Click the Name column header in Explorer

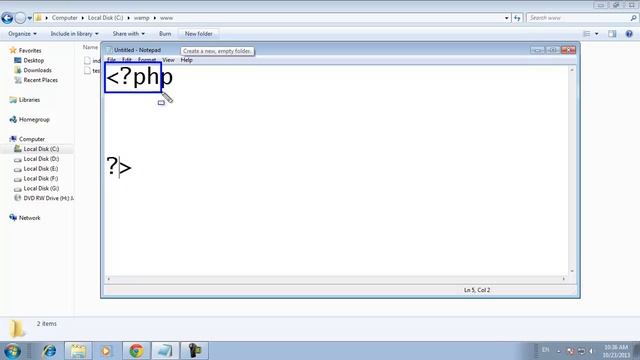pyautogui.click(x=90, y=47)
